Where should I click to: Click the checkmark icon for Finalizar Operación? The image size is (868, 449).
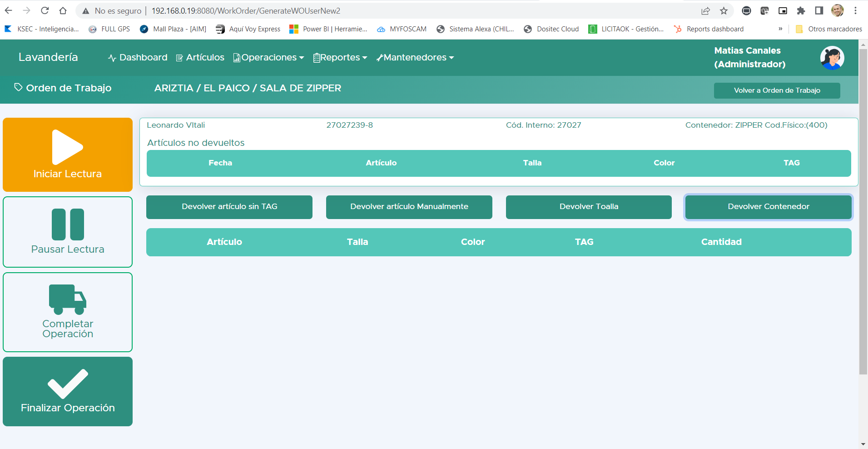coord(67,384)
